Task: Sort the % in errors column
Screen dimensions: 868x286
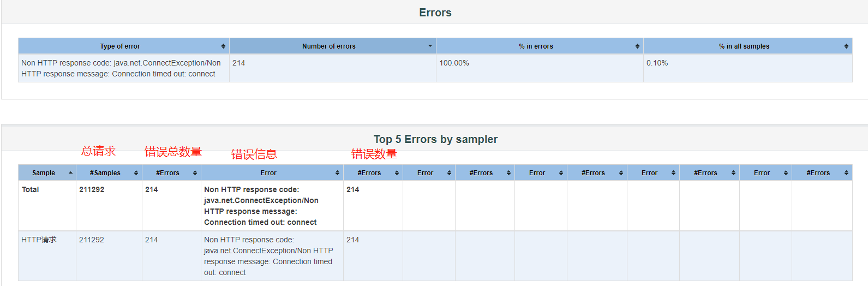Action: [x=637, y=46]
